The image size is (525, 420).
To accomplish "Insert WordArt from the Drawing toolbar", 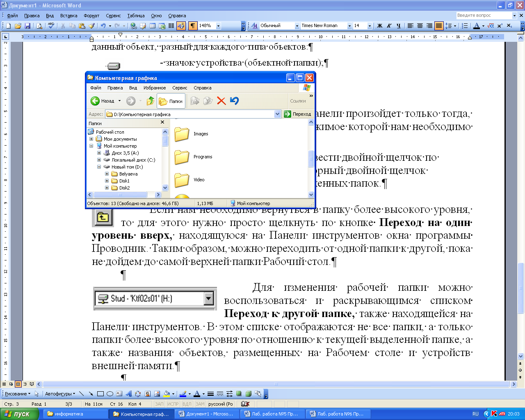I will click(128, 394).
